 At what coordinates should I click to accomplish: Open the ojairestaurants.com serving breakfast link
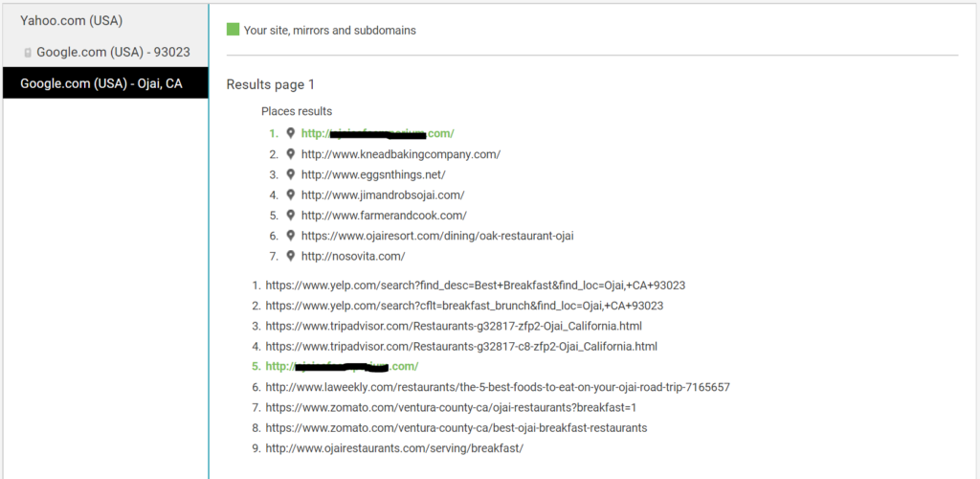(394, 448)
